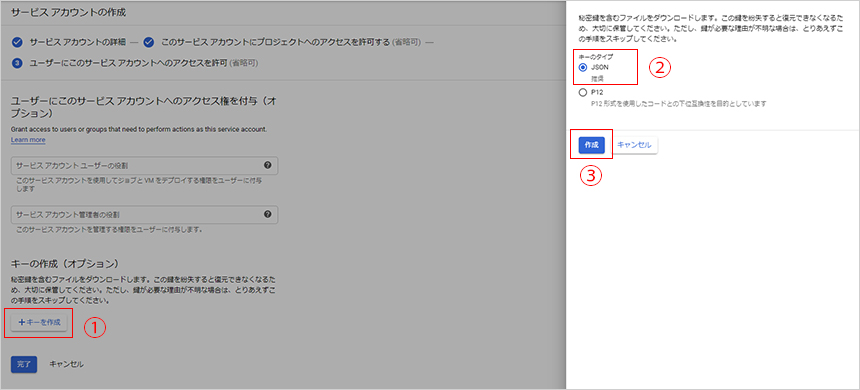
Task: Click the step 3 circle icon
Action: (16, 63)
